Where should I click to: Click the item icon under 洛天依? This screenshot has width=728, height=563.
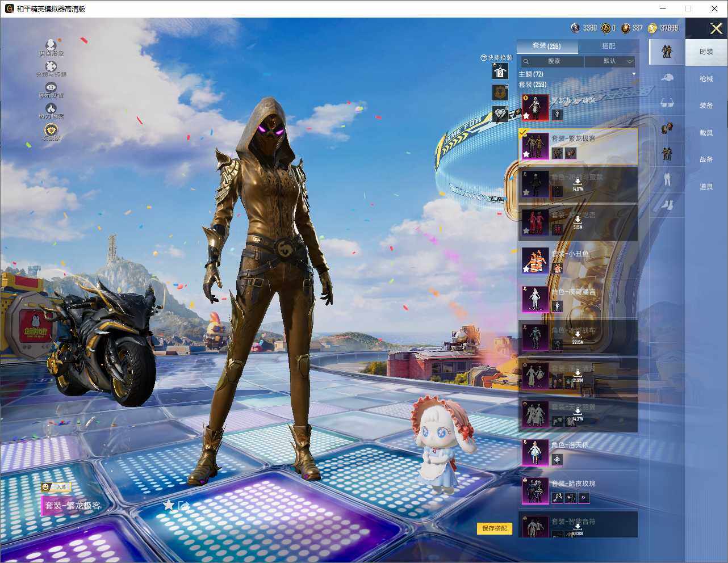(x=557, y=460)
